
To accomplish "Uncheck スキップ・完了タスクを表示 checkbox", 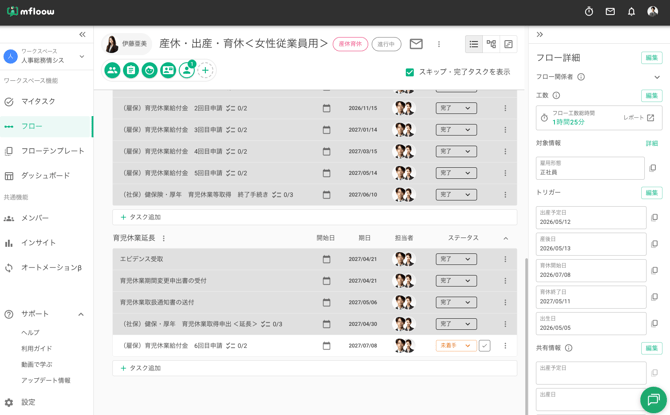I will pos(409,72).
